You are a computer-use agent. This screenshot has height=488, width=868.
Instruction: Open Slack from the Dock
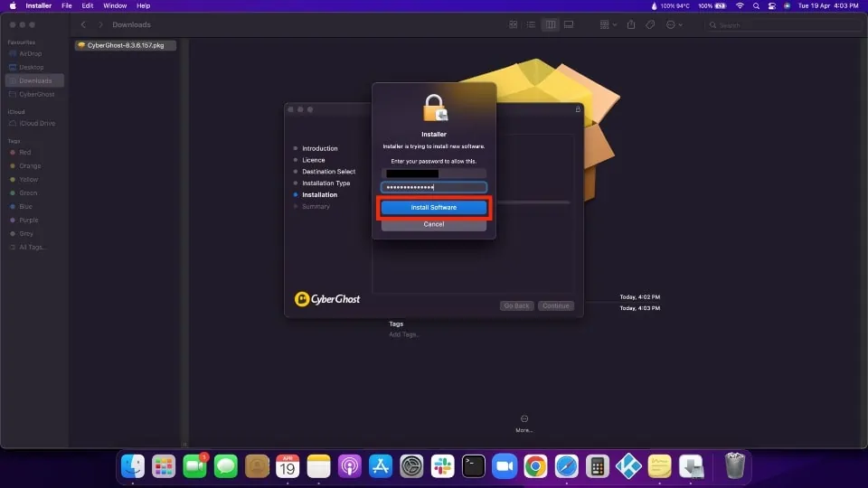coord(443,466)
